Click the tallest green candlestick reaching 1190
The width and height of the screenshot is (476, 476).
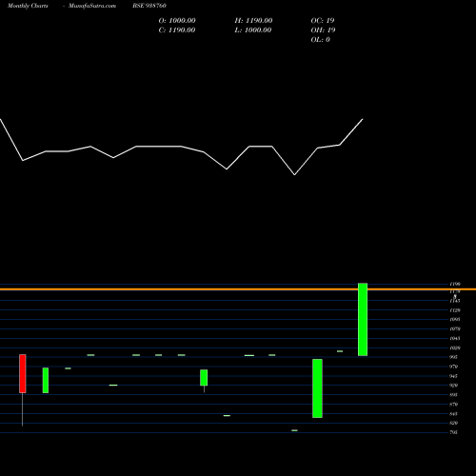pyautogui.click(x=363, y=319)
